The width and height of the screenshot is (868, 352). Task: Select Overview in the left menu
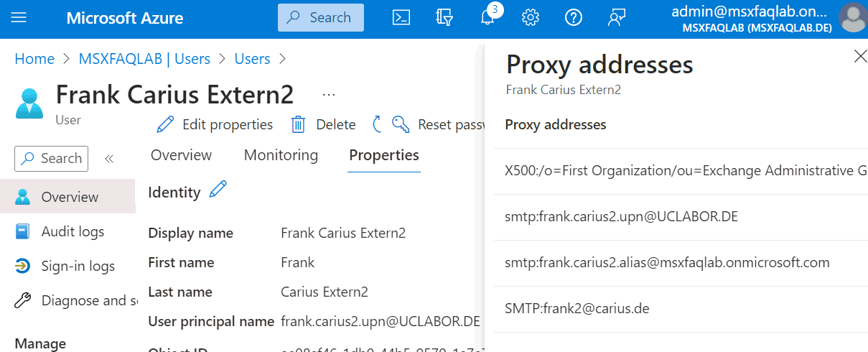pos(67,197)
